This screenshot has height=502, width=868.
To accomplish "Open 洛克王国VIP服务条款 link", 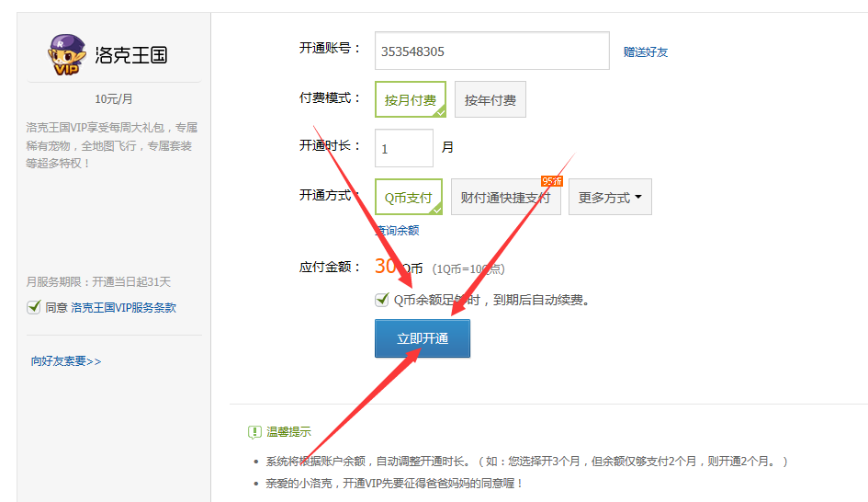I will coord(123,307).
